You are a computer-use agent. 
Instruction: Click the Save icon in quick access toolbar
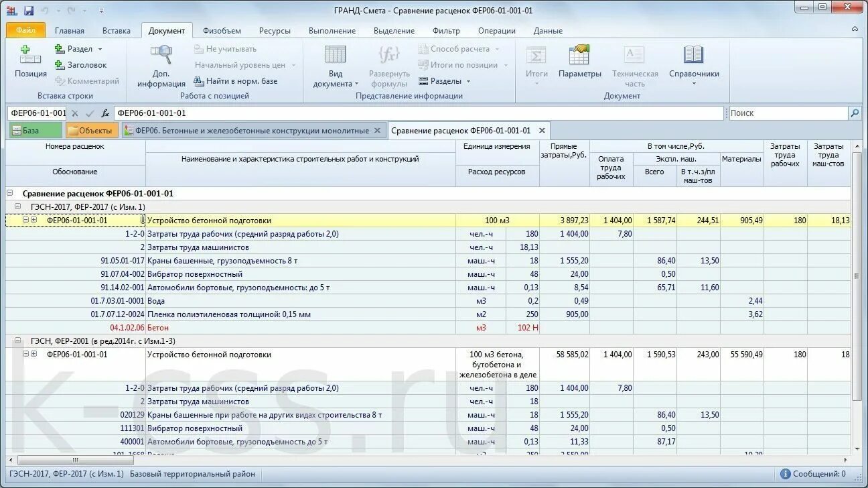[28, 11]
